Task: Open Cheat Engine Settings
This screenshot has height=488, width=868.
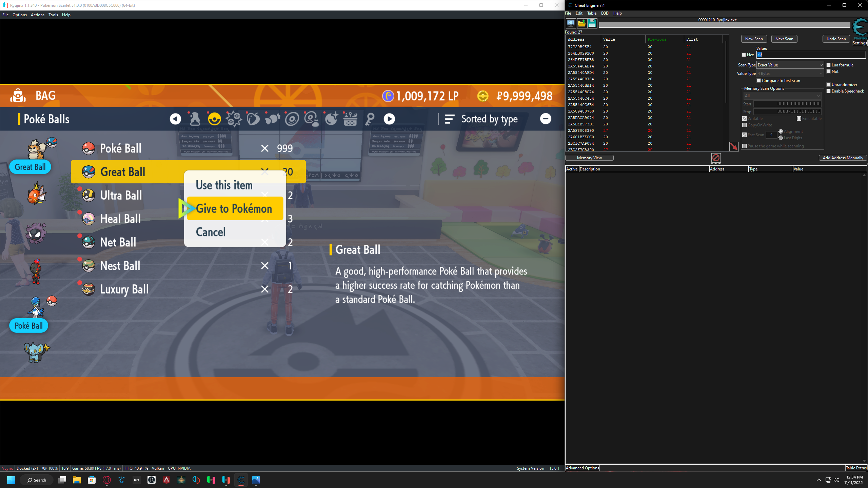Action: tap(860, 43)
